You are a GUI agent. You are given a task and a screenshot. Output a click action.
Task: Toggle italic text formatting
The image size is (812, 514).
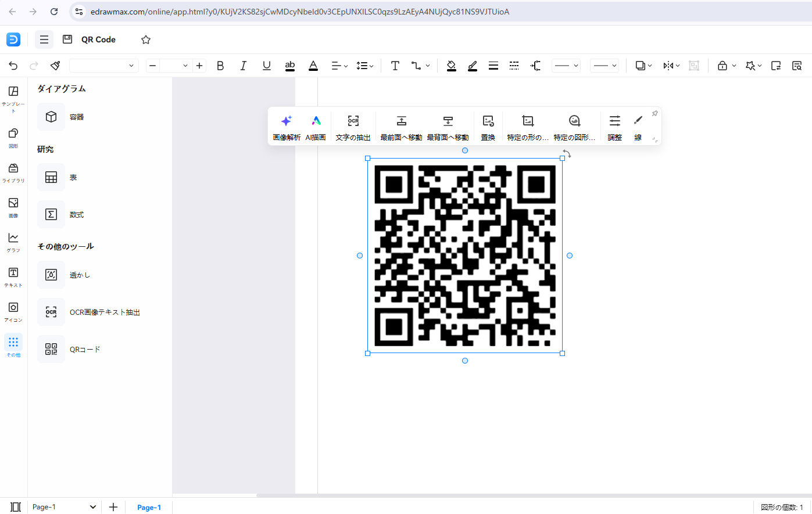click(244, 66)
